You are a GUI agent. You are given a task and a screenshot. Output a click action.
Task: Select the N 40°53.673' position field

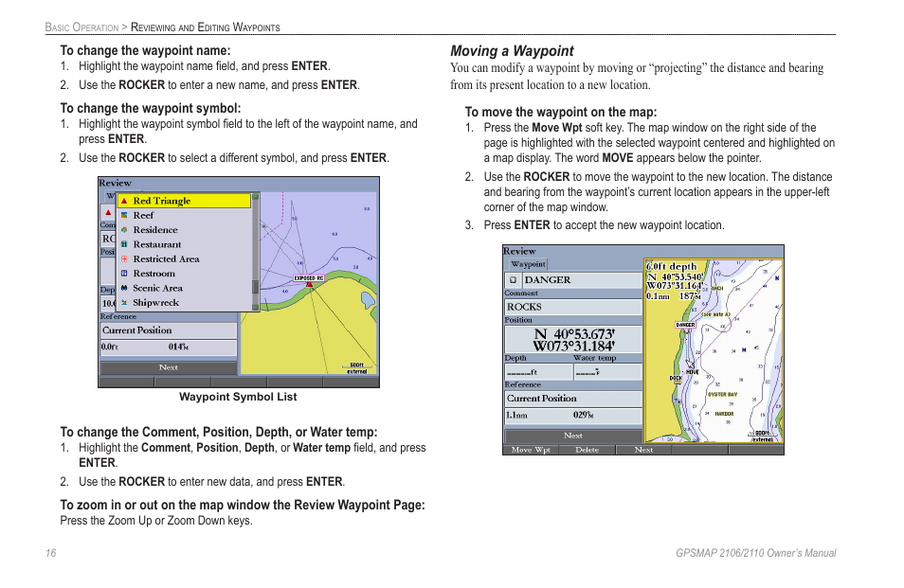[573, 340]
